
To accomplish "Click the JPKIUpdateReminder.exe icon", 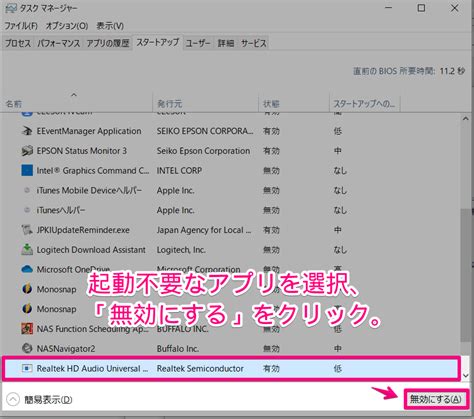I will (27, 230).
